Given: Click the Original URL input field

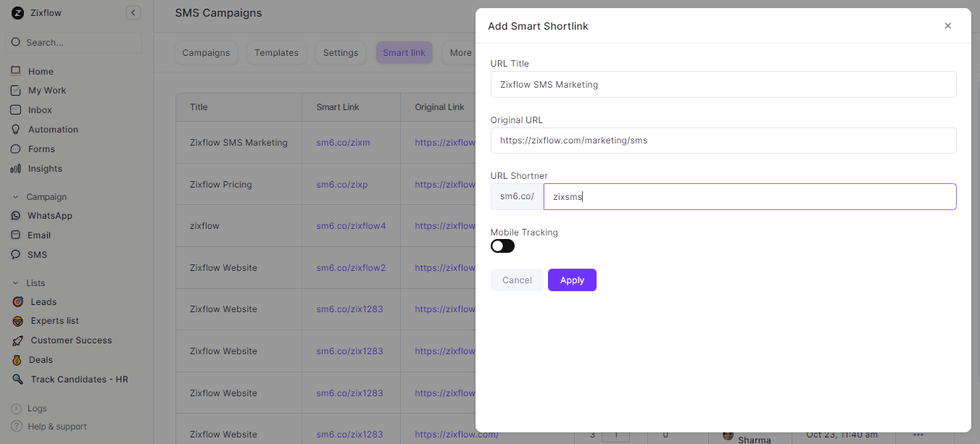Looking at the screenshot, I should point(723,141).
